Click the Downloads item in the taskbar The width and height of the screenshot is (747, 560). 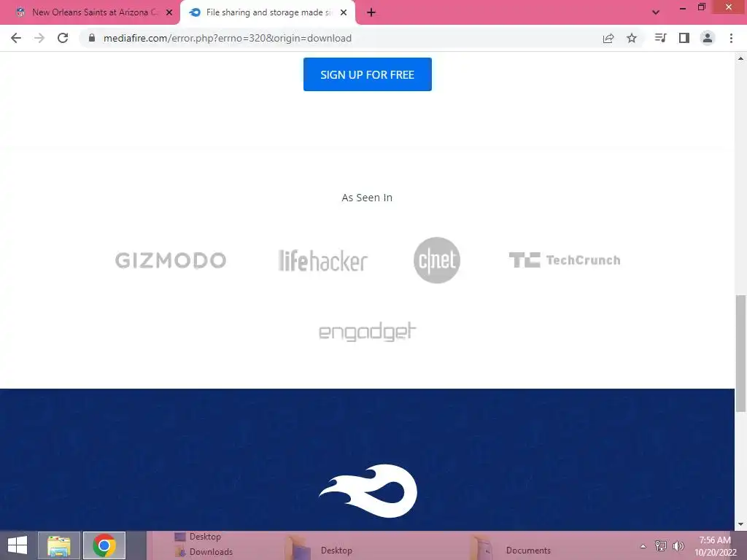pos(205,552)
